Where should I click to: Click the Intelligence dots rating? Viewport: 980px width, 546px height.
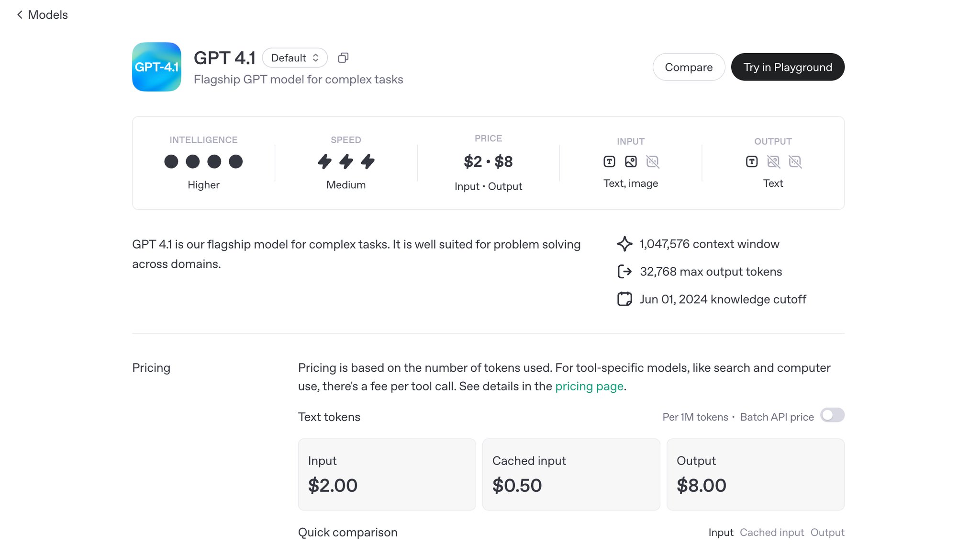pyautogui.click(x=203, y=161)
